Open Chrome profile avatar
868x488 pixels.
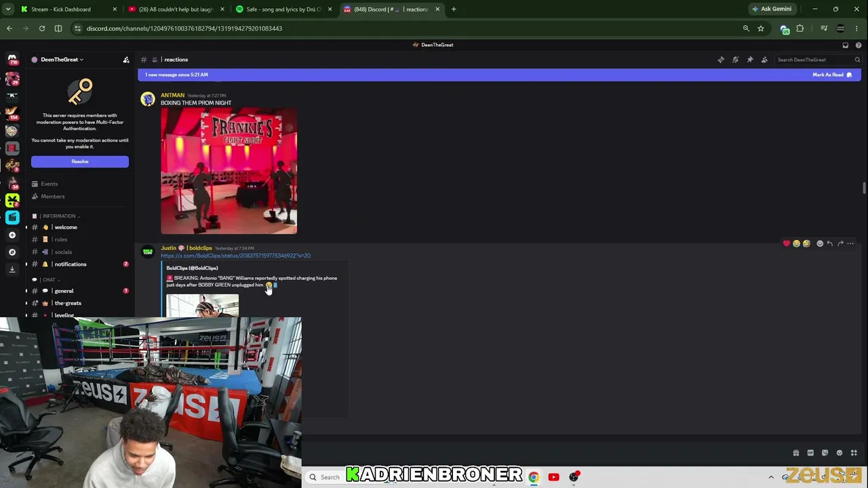841,28
